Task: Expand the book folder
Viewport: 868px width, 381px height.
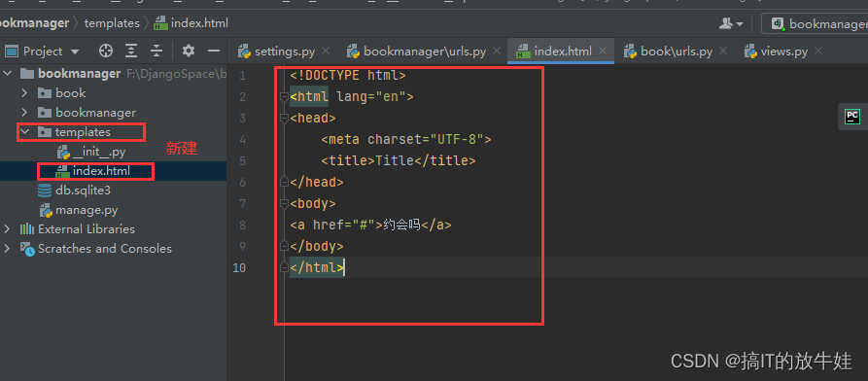Action: tap(24, 93)
